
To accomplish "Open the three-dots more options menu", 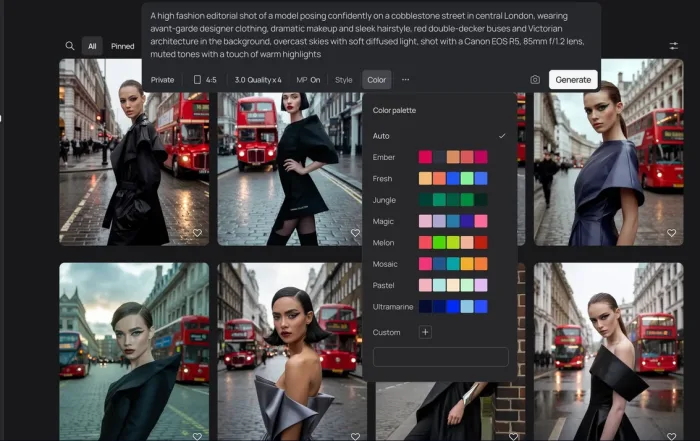I will click(x=405, y=80).
